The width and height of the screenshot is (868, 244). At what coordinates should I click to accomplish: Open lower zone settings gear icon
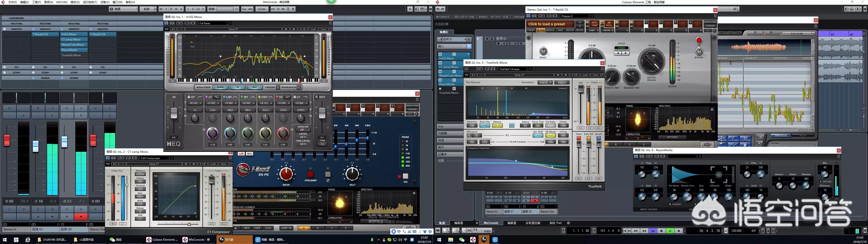coord(569,223)
